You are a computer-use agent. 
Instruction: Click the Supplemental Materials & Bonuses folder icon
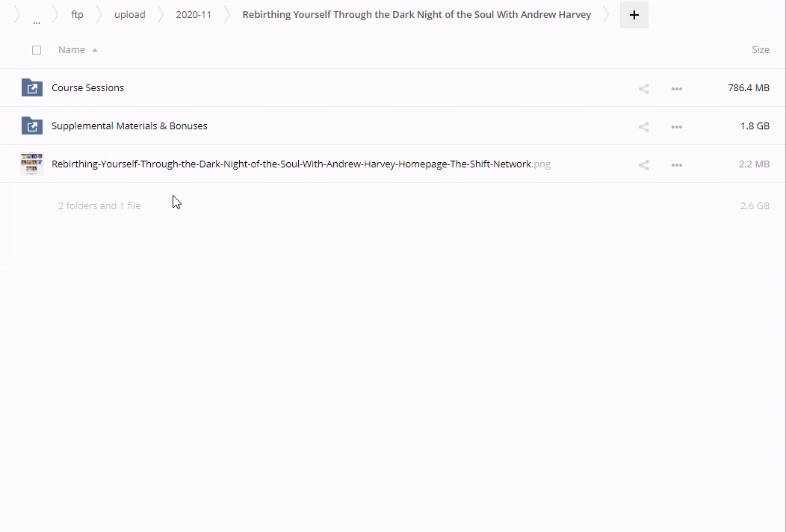click(x=32, y=126)
